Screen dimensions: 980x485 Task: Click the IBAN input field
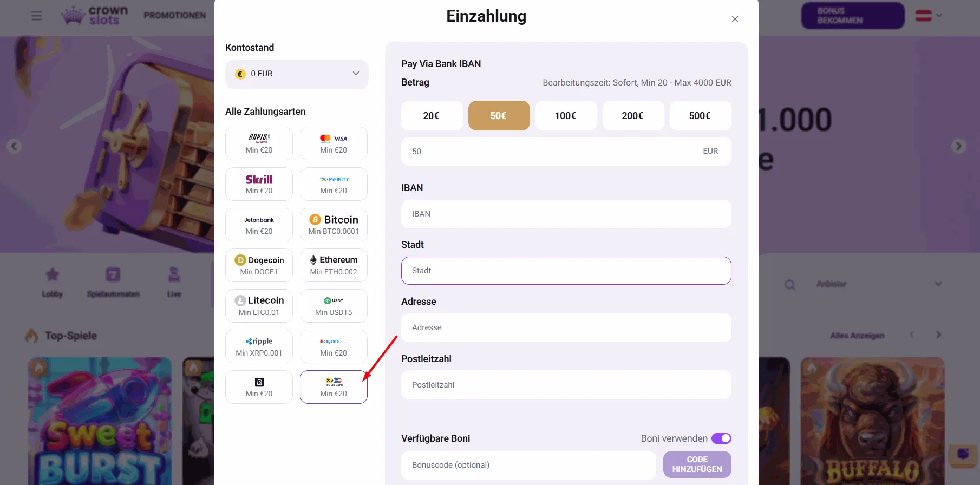click(x=566, y=214)
